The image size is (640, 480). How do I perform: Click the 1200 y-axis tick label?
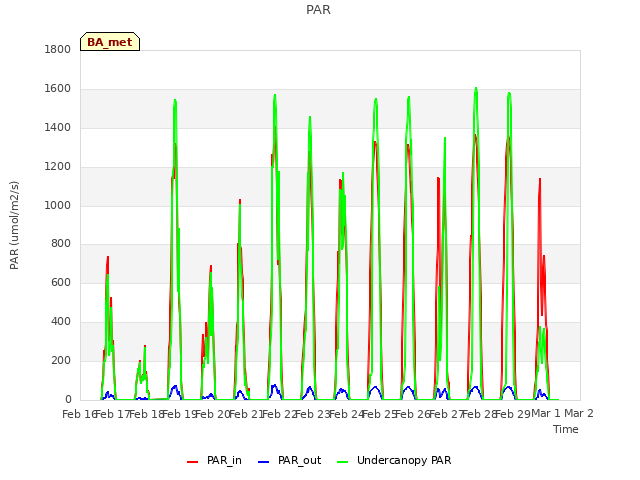coord(58,167)
